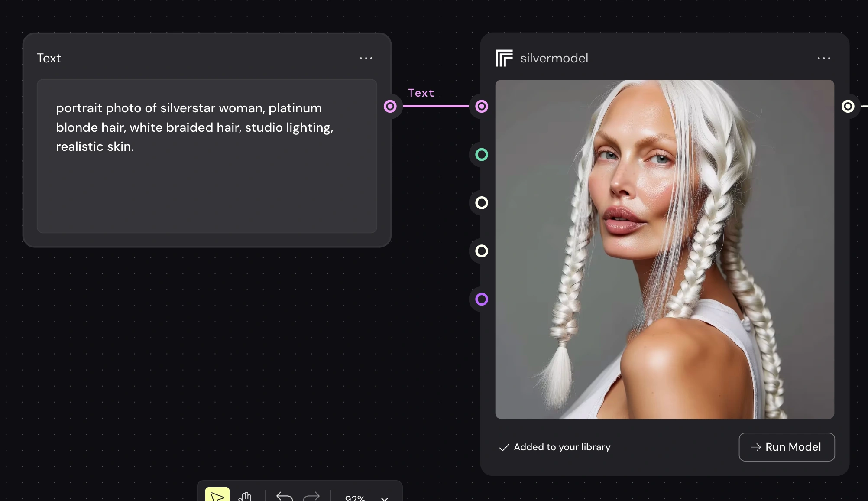Image resolution: width=868 pixels, height=501 pixels.
Task: Click the Text node pink output port
Action: (x=390, y=106)
